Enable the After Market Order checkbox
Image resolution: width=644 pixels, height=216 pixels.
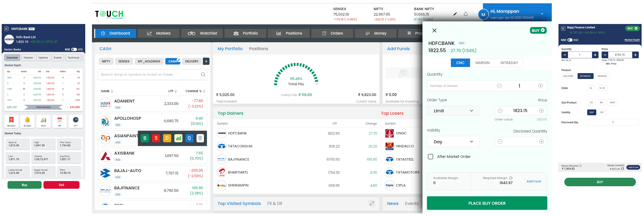431,157
